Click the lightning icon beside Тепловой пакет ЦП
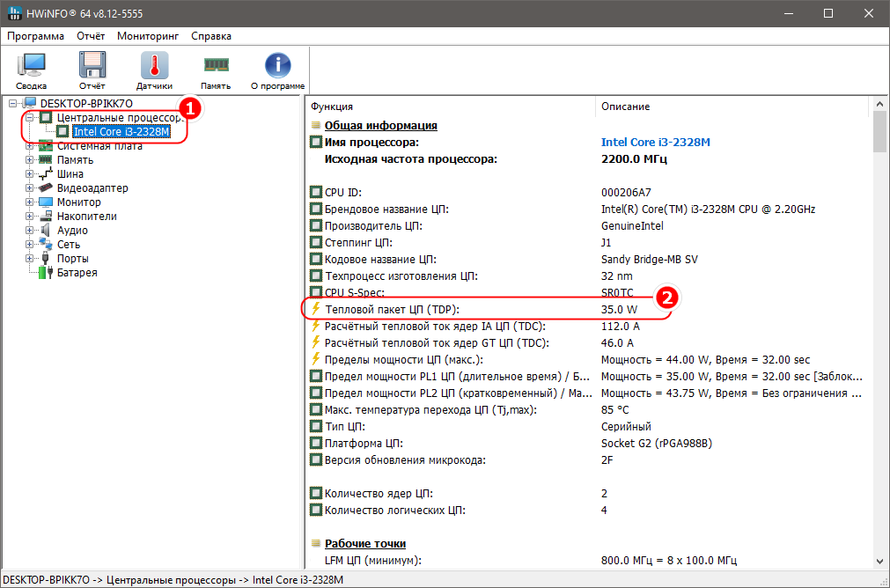The height and width of the screenshot is (588, 890). coord(316,309)
